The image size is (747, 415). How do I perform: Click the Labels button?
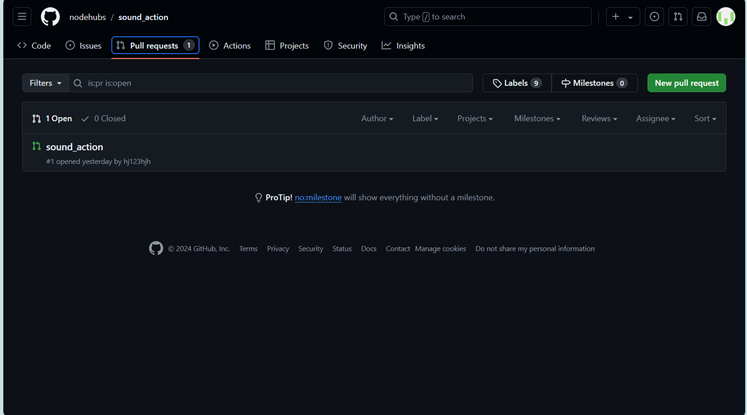[x=517, y=83]
